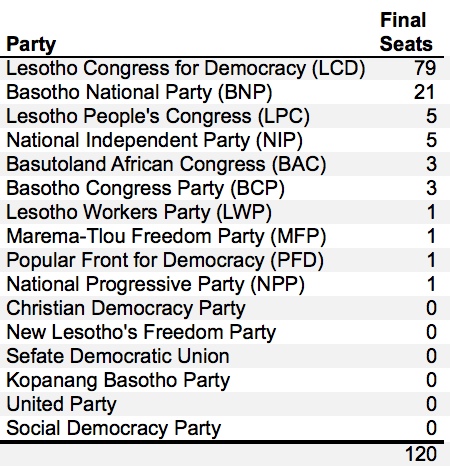This screenshot has height=470, width=450.
Task: Select the Lesotho Workers Party (LWP) cell
Action: [x=139, y=213]
